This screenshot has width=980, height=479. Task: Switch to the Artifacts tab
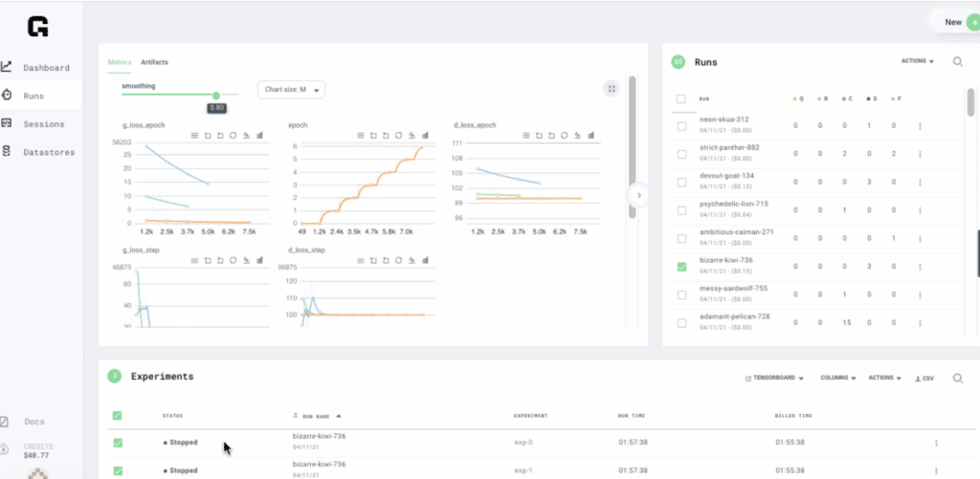coord(154,62)
